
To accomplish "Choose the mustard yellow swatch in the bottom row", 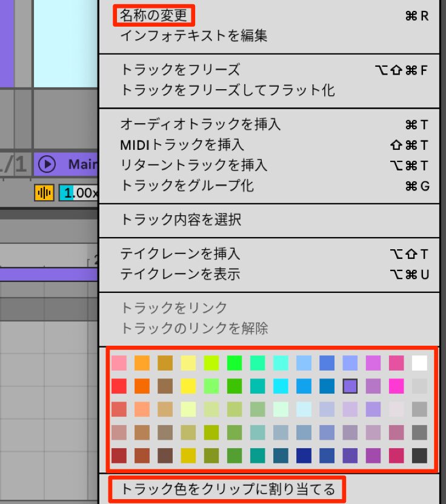I will pyautogui.click(x=188, y=455).
